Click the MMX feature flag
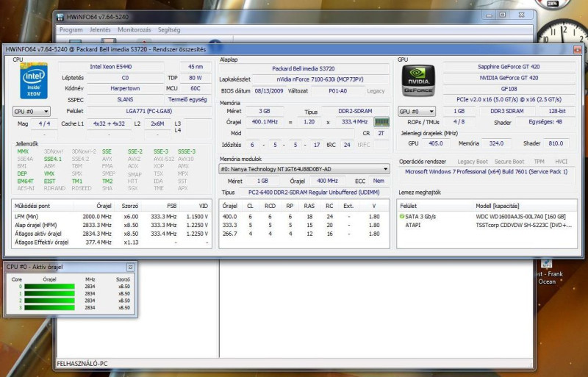Image resolution: width=588 pixels, height=377 pixels. click(23, 151)
